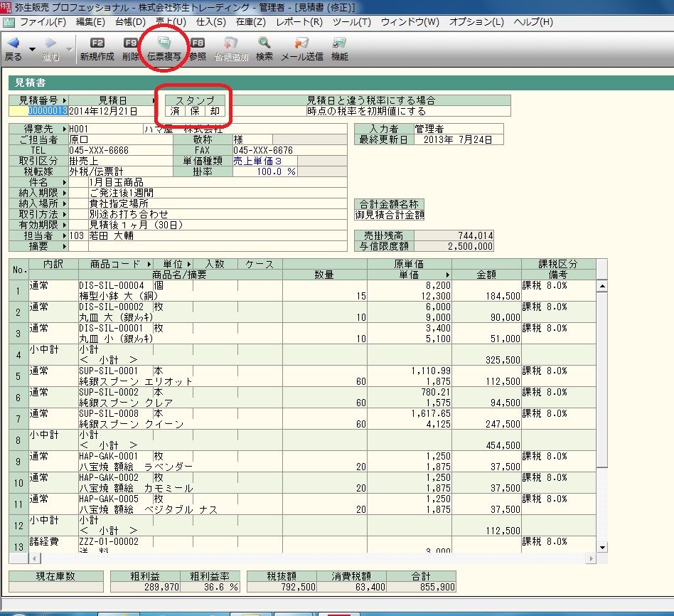The width and height of the screenshot is (674, 616).
Task: Click the horizontal scroll left arrow
Action: tap(34, 558)
